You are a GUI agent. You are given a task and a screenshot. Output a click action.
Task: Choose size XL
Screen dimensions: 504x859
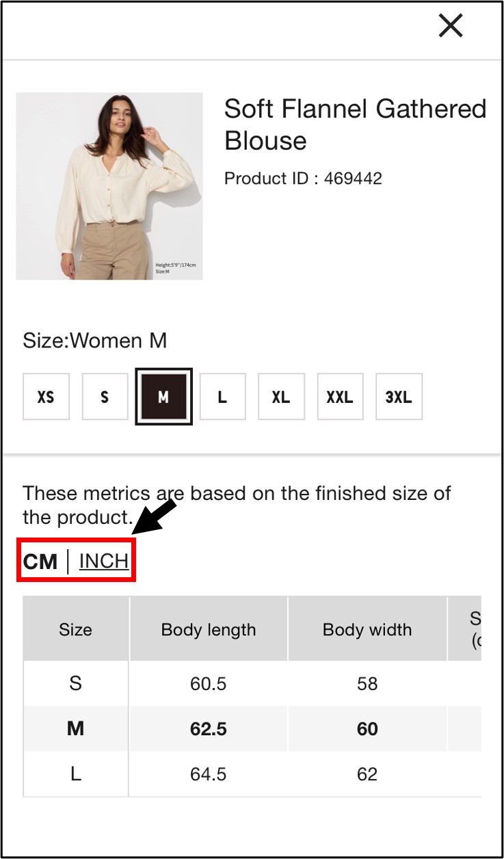point(281,397)
